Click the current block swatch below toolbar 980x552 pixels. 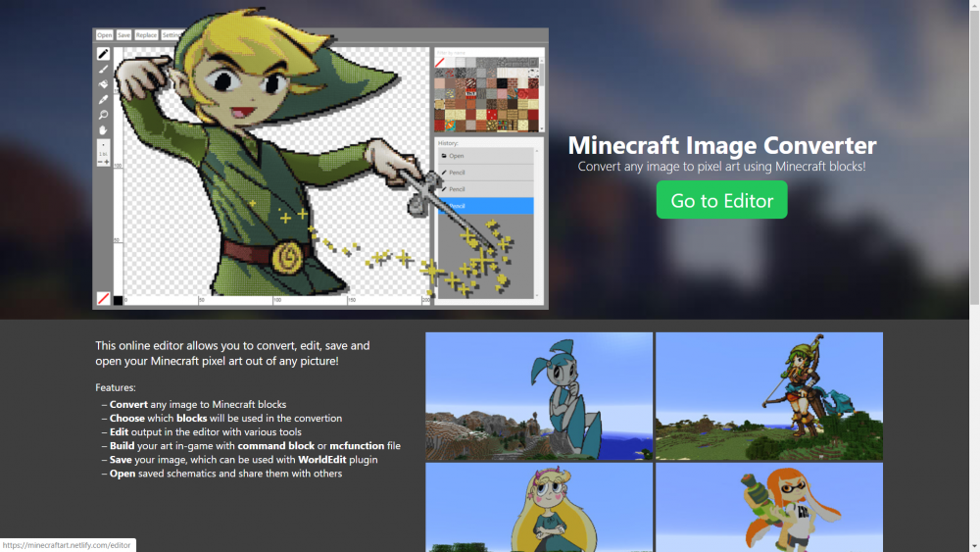[x=103, y=298]
